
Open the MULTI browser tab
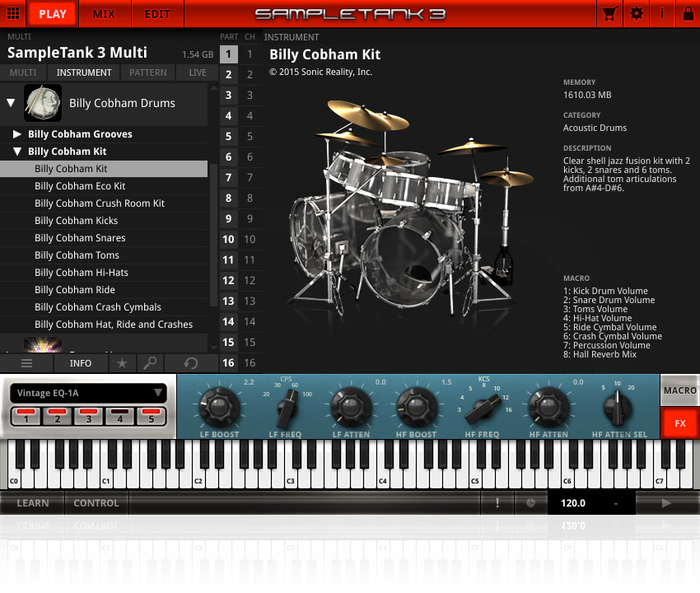(23, 72)
